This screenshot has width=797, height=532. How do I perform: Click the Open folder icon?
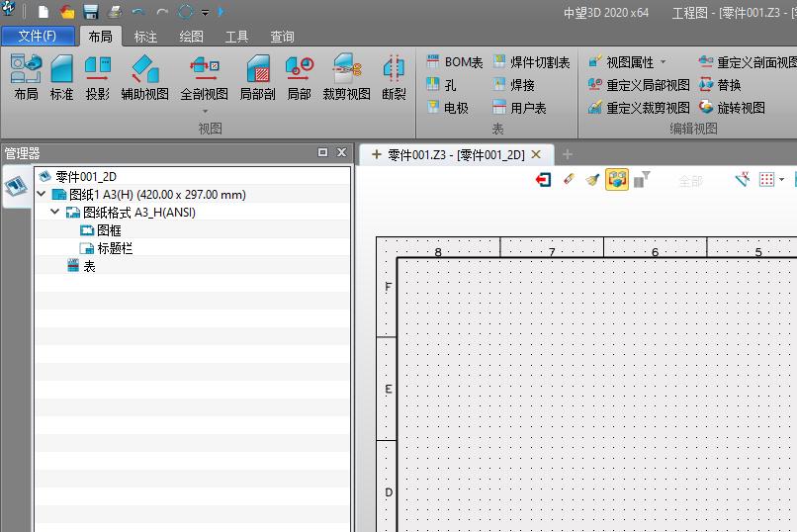point(66,11)
